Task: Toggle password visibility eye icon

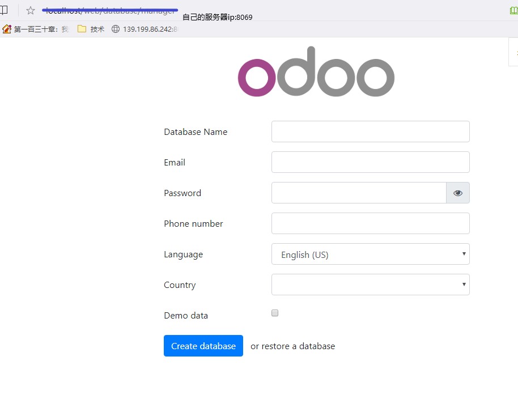Action: (457, 193)
